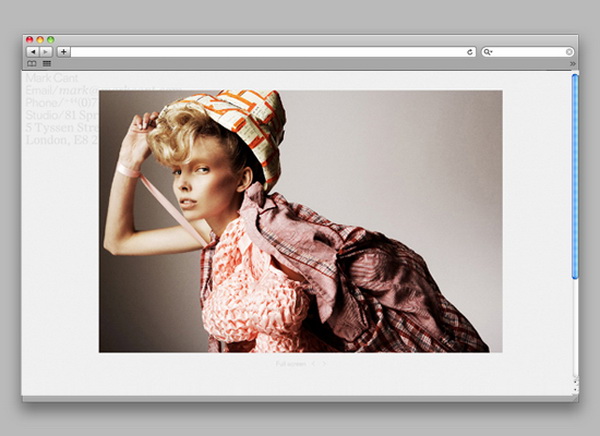The image size is (600, 436).
Task: Clear the search field with X icon
Action: click(x=569, y=52)
